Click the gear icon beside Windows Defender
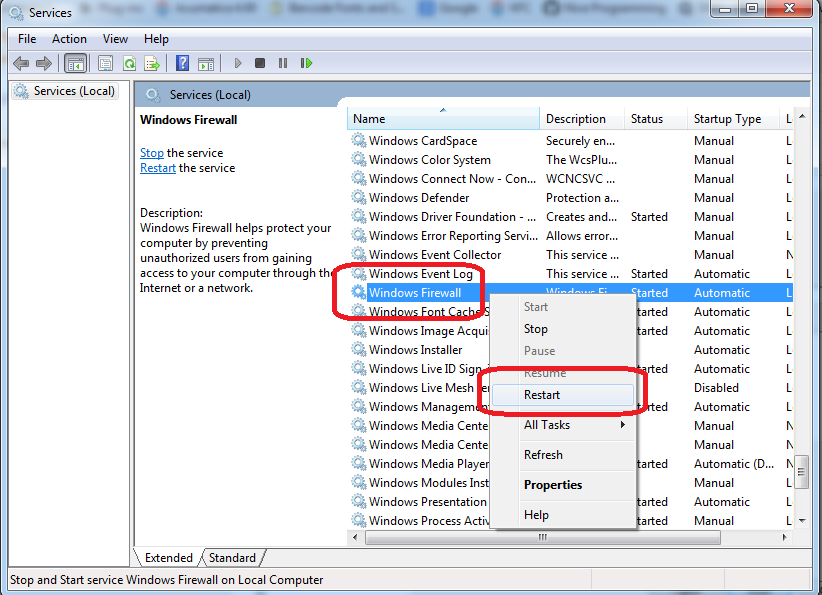 click(x=359, y=197)
